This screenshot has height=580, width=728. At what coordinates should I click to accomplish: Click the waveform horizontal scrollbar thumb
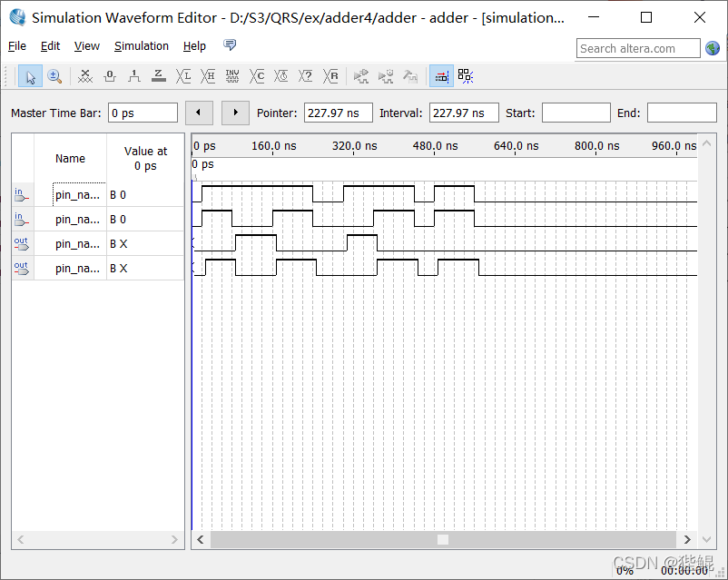tap(443, 539)
